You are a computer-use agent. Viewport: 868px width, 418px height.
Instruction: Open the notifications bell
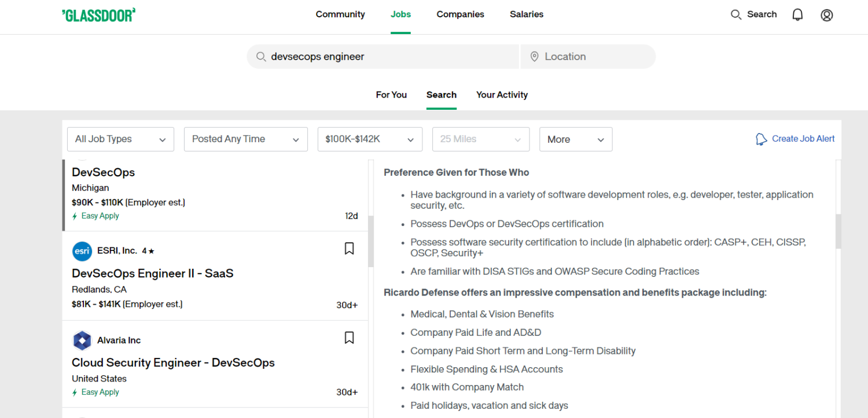797,14
